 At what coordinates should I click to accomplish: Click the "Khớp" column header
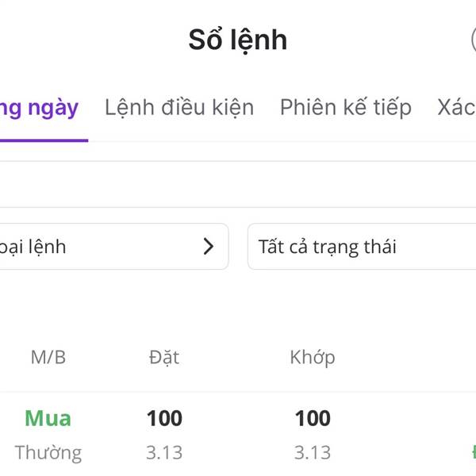point(313,357)
